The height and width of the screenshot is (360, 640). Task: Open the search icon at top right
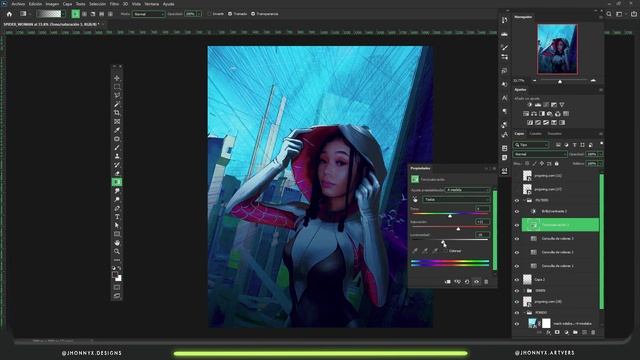tap(609, 14)
